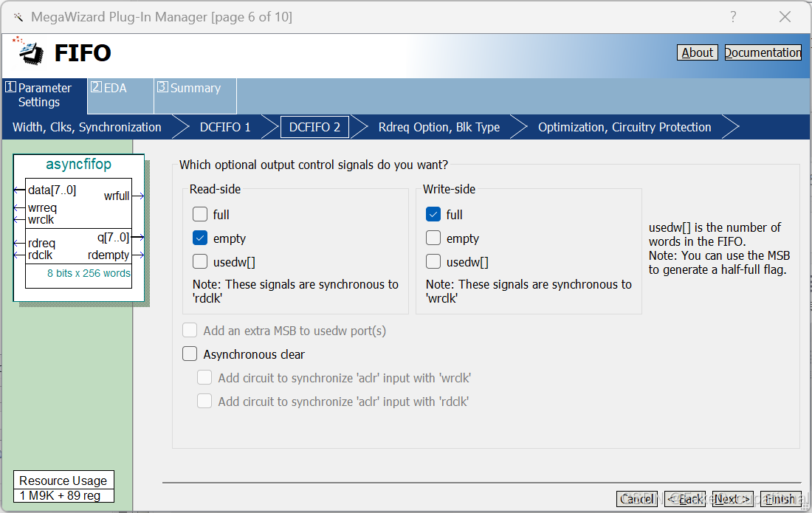
Task: Click the rdempty output port label
Action: (x=109, y=255)
